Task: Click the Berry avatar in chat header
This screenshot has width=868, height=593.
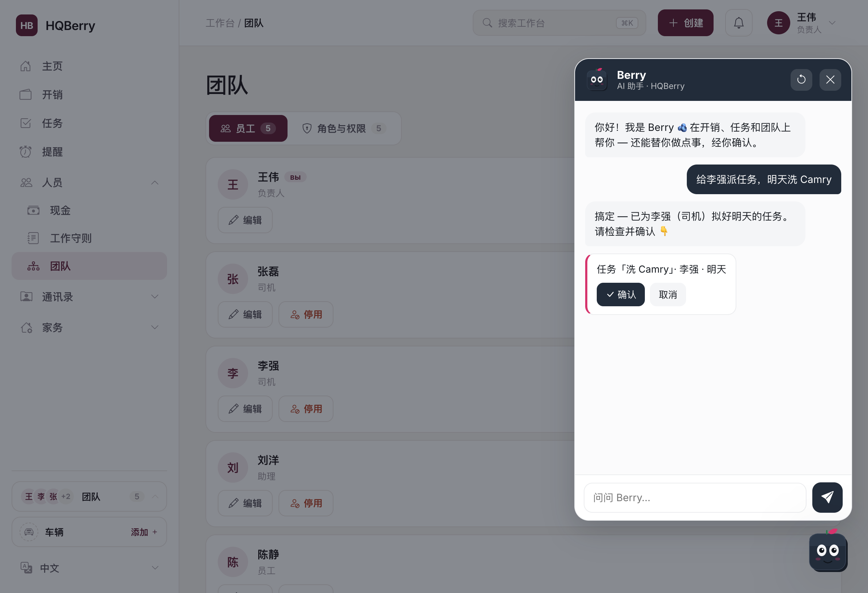Action: (597, 80)
